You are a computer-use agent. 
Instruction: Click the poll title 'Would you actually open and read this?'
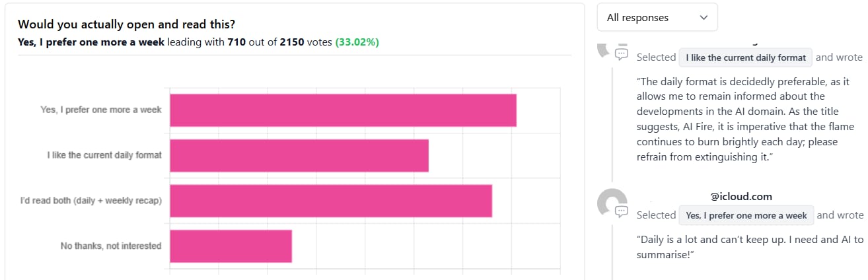[x=127, y=24]
